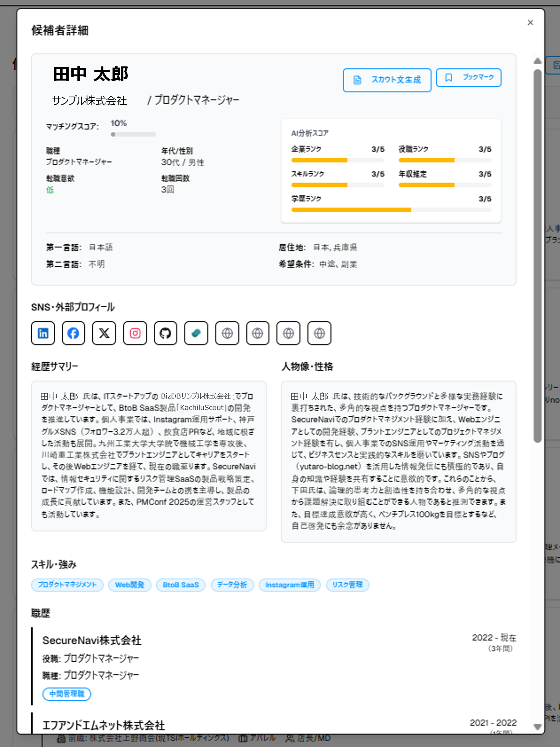
Task: Click the エフアンドエムネット株式会社 job entry title
Action: click(103, 725)
